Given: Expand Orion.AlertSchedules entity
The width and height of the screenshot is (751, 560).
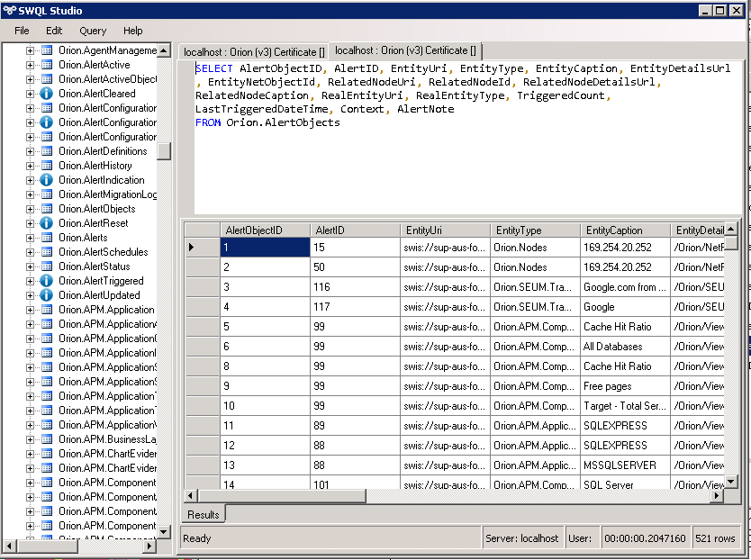Looking at the screenshot, I should click(29, 251).
